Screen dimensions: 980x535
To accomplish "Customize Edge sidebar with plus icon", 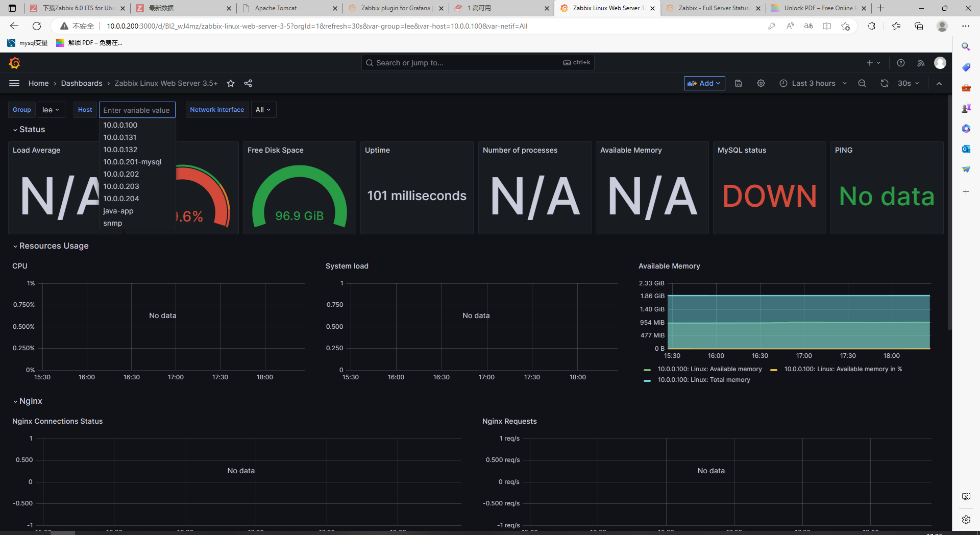I will 966,192.
